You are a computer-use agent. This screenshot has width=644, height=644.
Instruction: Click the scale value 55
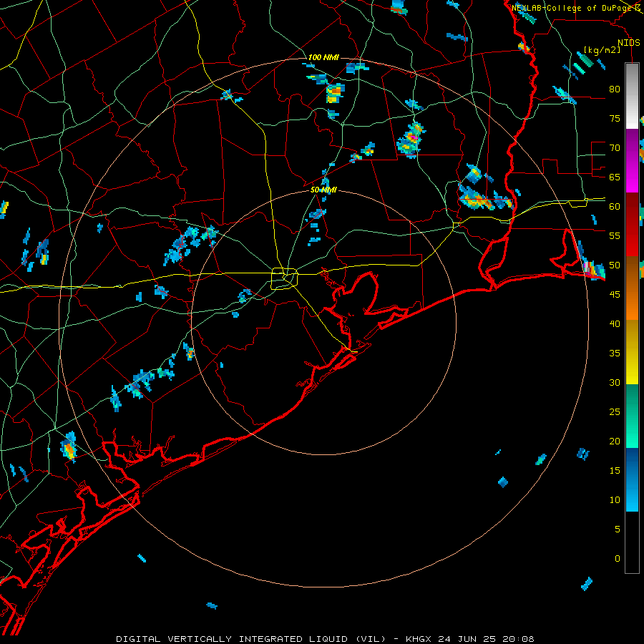click(x=615, y=236)
